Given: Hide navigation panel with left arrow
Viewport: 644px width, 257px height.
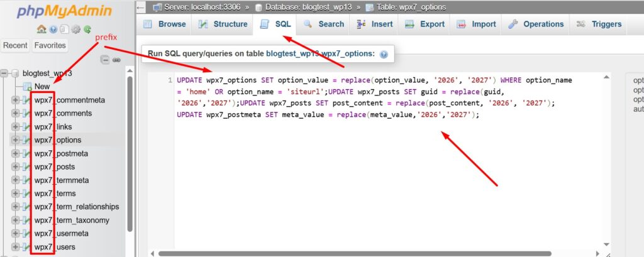Looking at the screenshot, I should 141,8.
